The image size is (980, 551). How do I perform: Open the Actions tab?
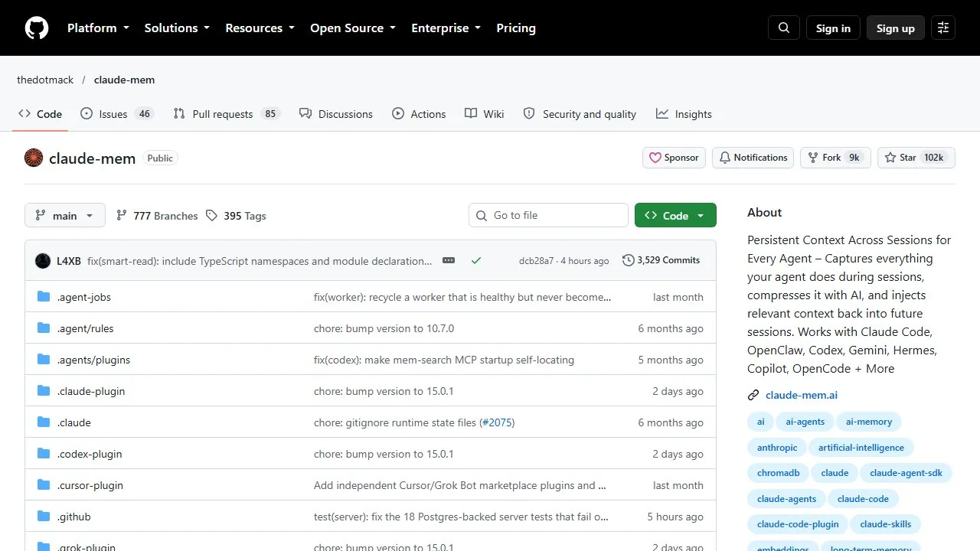tap(419, 114)
